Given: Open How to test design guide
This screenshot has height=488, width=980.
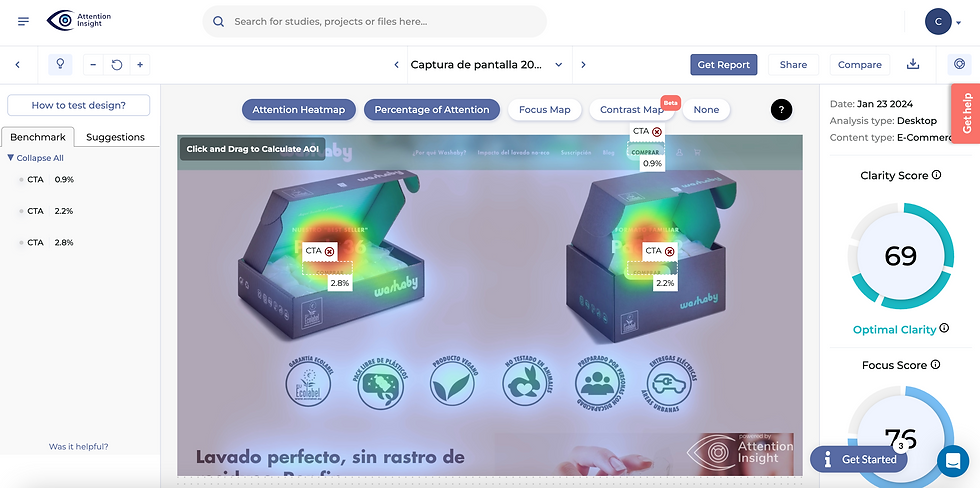Looking at the screenshot, I should point(79,105).
